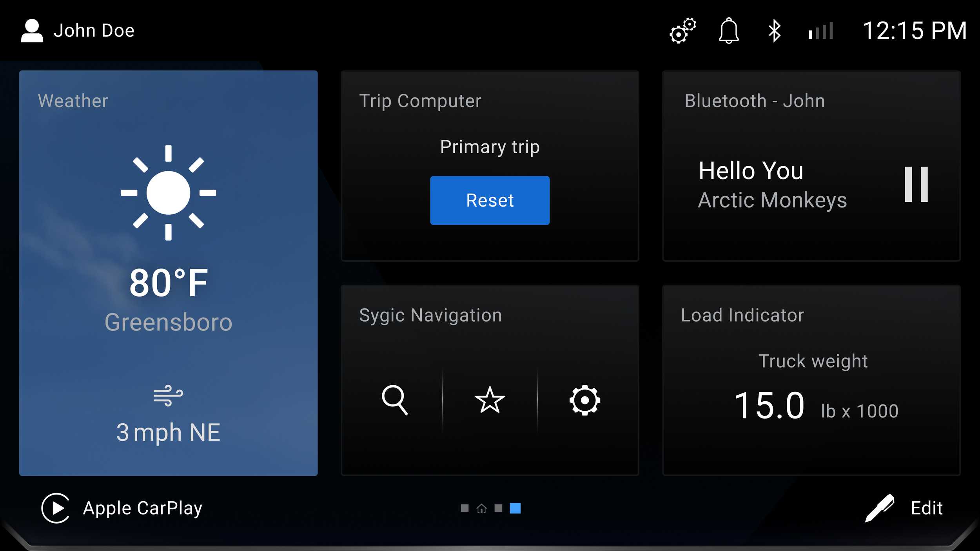Go to the home page indicator
The image size is (980, 551).
point(481,509)
